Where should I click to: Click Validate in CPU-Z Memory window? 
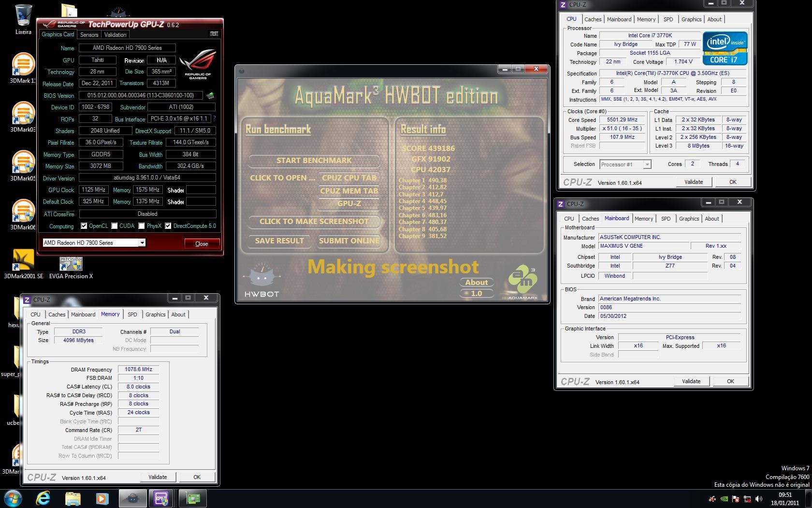158,477
